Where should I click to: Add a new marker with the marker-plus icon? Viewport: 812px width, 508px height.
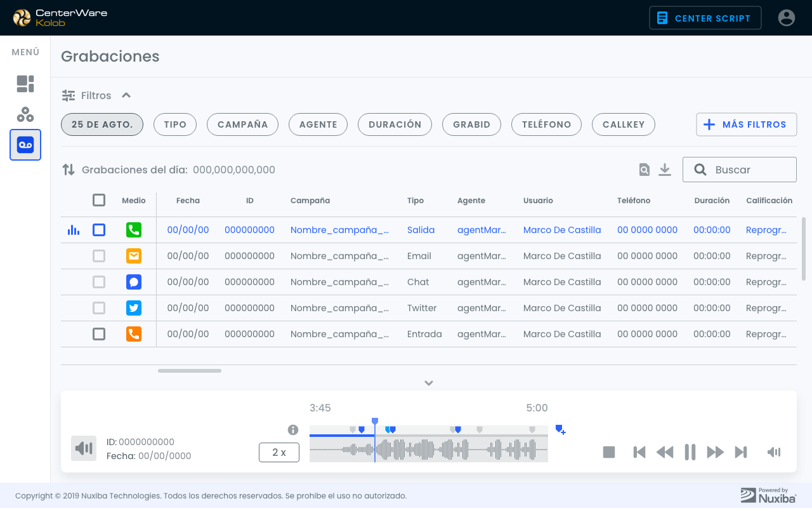pos(560,430)
